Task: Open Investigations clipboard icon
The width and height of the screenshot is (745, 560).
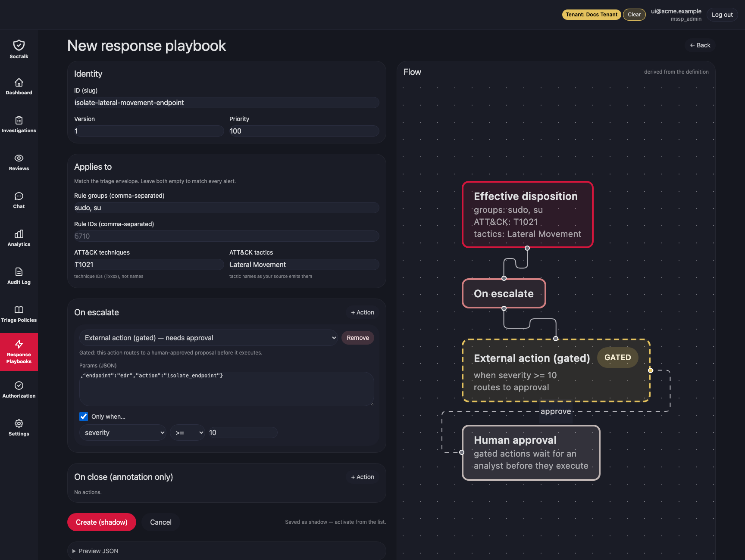Action: point(19,120)
